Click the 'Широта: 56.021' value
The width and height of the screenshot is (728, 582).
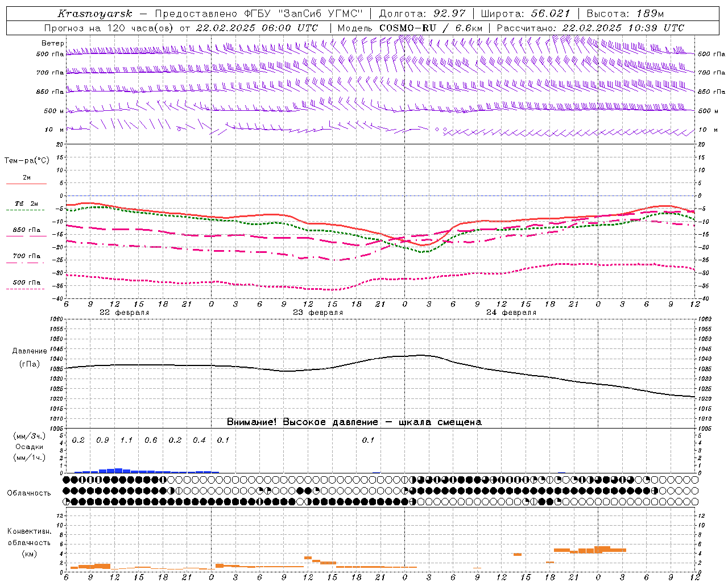(525, 14)
